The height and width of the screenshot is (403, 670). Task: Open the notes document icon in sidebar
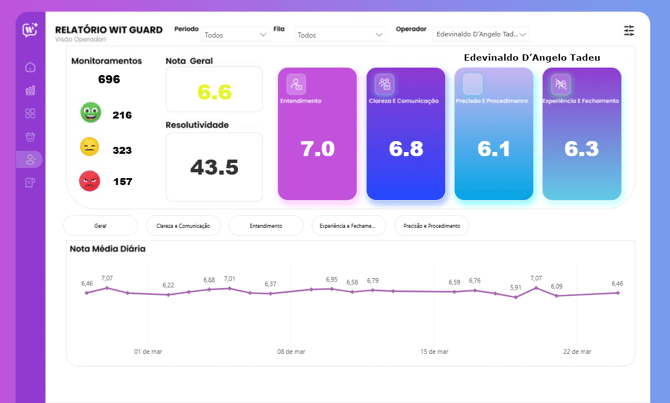click(x=30, y=183)
